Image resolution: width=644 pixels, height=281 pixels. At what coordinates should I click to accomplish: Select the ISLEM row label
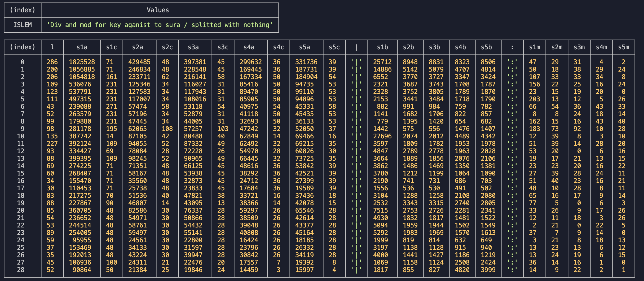(22, 25)
